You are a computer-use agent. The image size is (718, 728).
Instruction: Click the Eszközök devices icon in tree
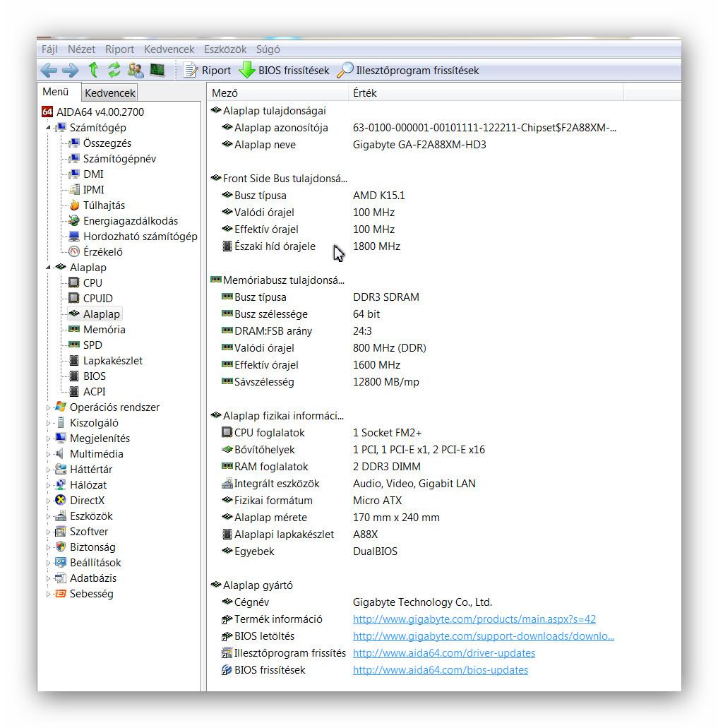click(x=60, y=516)
